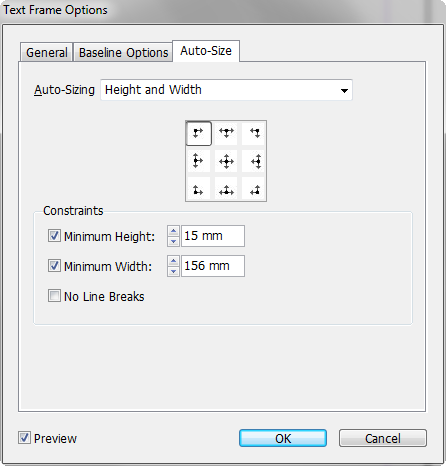This screenshot has width=446, height=466.
Task: Decrease Minimum Width with down stepper arrow
Action: click(173, 271)
